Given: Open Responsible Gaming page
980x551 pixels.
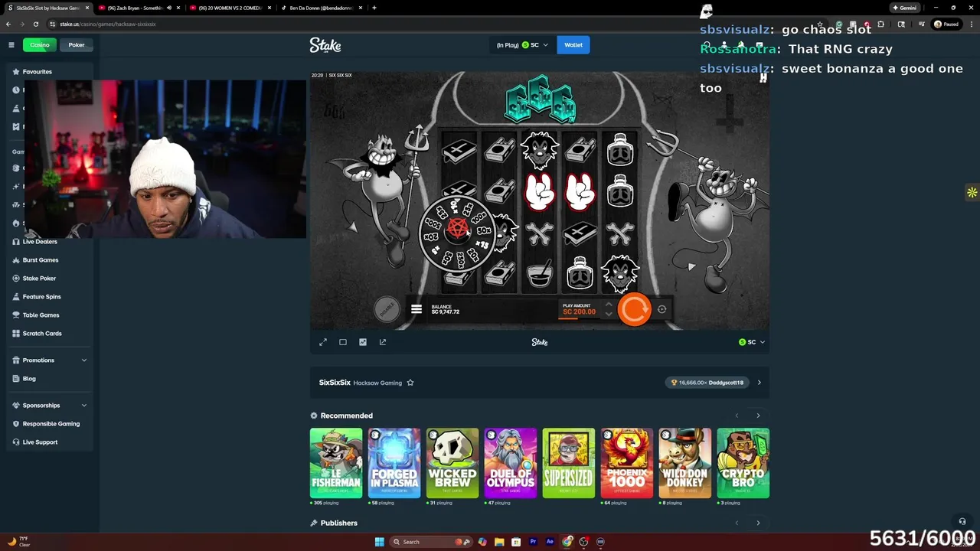Looking at the screenshot, I should point(51,424).
